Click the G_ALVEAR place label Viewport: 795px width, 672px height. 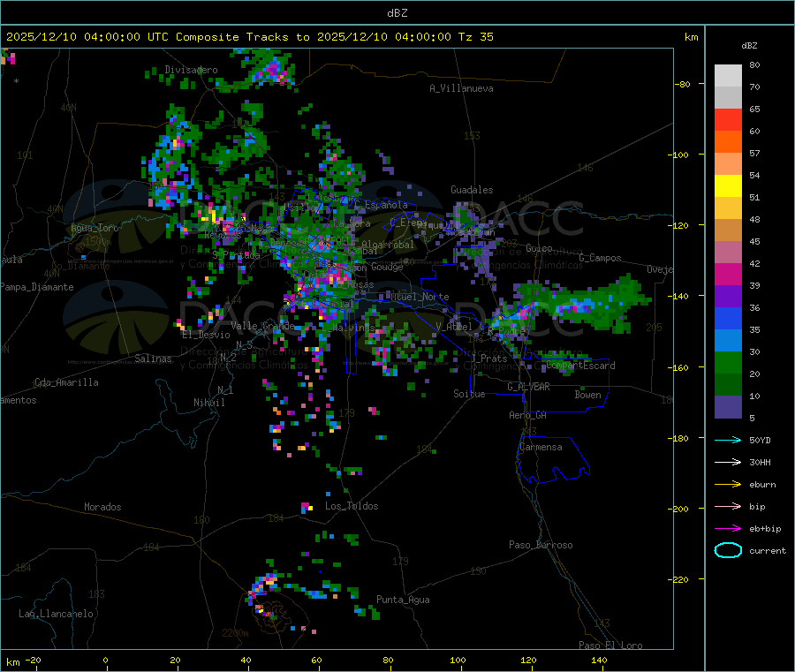click(x=528, y=387)
